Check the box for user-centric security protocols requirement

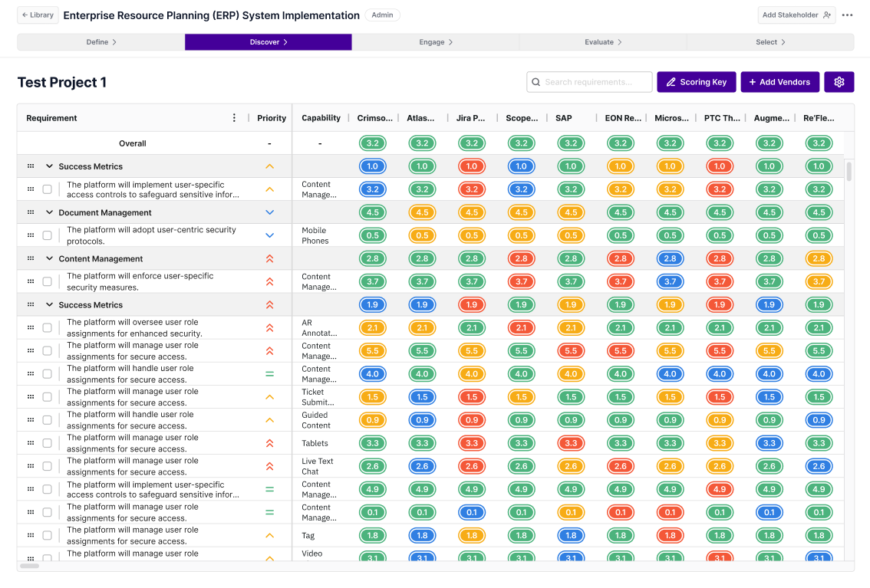tap(48, 235)
